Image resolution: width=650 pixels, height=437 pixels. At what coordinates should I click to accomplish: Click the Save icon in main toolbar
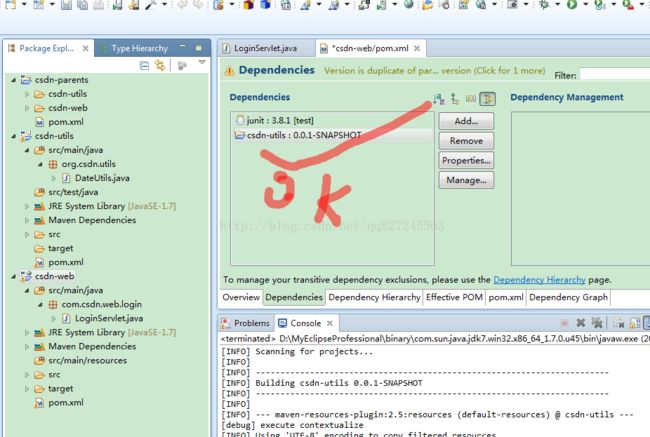(66, 5)
